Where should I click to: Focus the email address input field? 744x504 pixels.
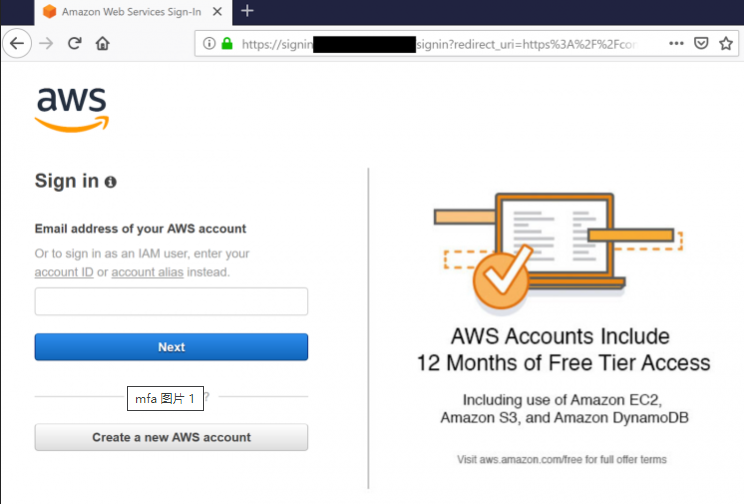(171, 301)
